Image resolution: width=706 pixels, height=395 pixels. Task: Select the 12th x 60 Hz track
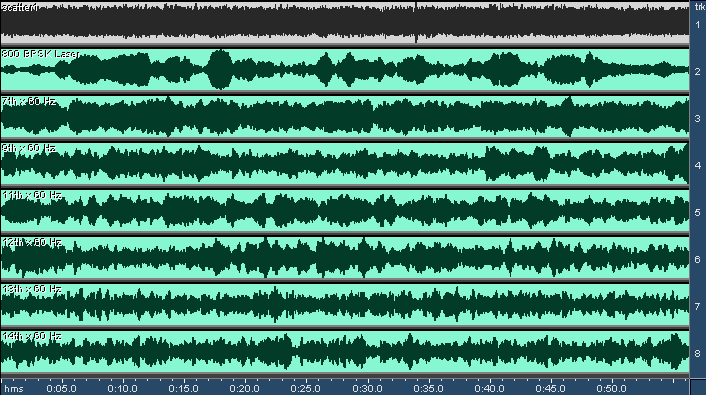tap(344, 257)
